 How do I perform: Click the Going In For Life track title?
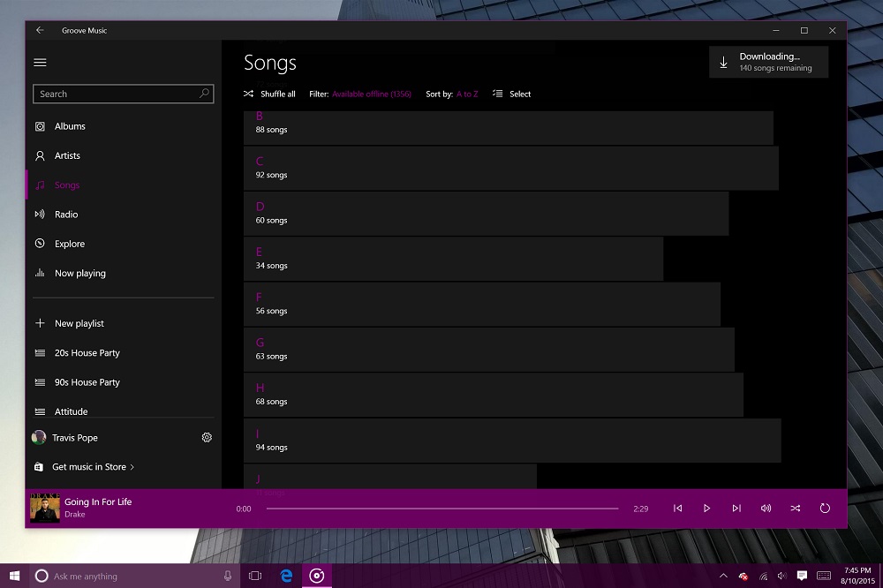(x=98, y=501)
